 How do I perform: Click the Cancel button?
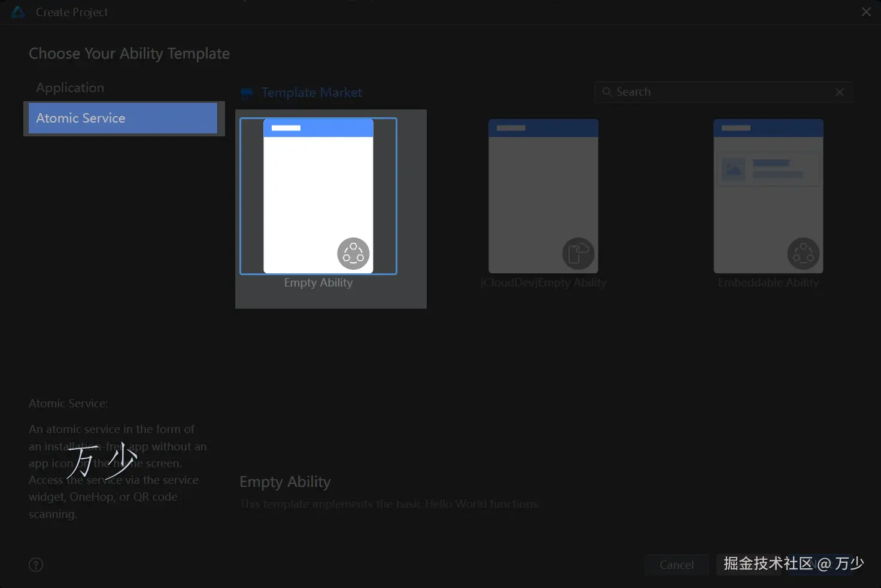tap(676, 565)
